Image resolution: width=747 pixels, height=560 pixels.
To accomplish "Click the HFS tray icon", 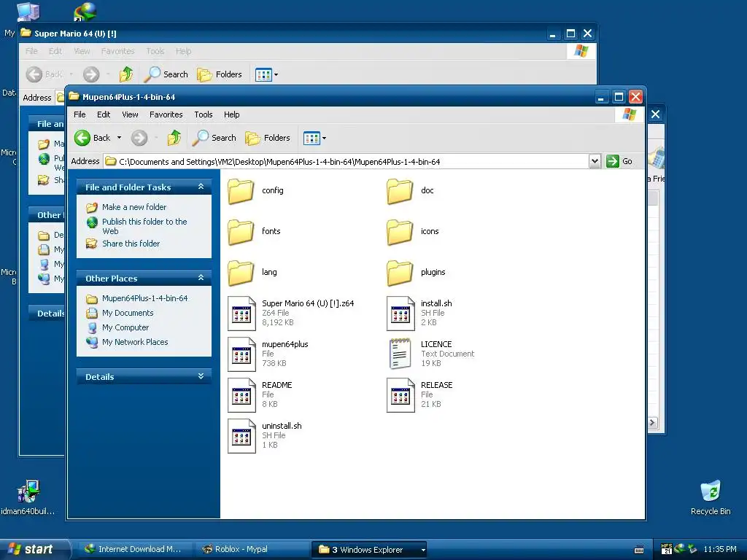I will pyautogui.click(x=667, y=549).
